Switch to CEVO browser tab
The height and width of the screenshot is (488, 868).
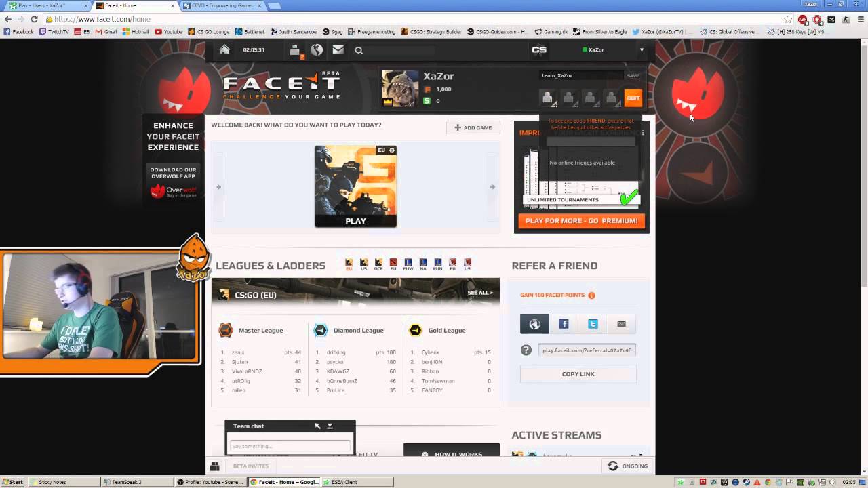pyautogui.click(x=220, y=5)
